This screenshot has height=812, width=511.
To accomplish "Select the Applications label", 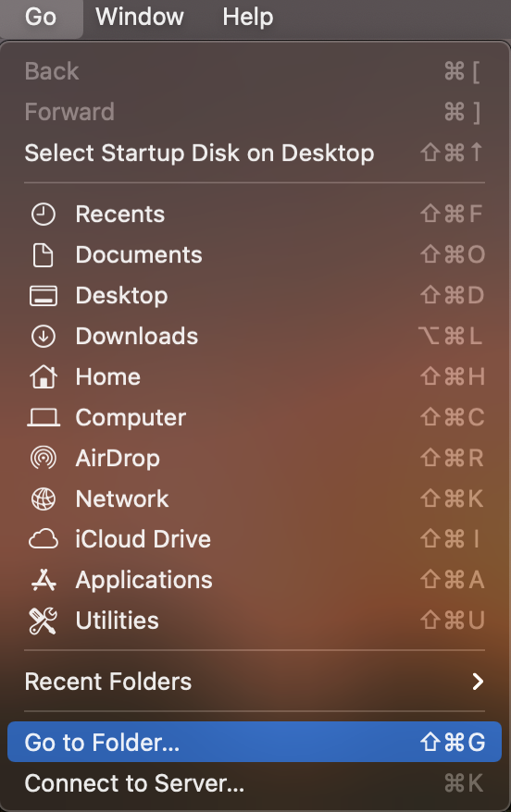I will coord(144,580).
